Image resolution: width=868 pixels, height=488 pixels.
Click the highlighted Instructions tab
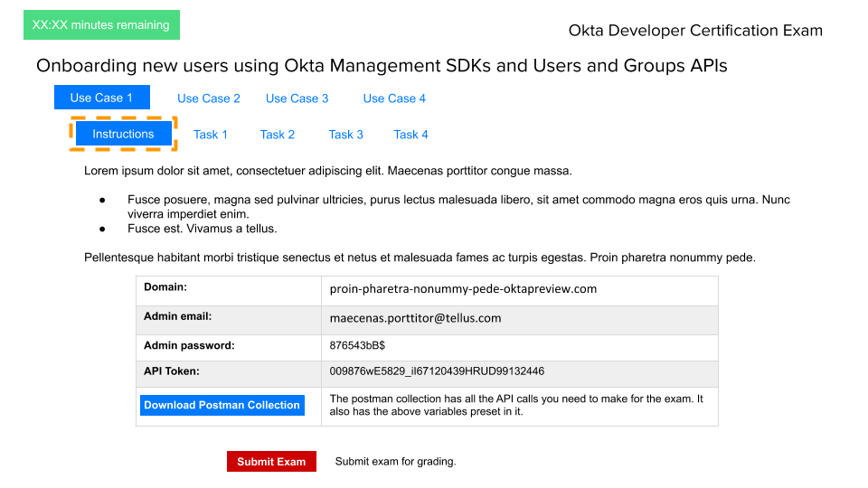pyautogui.click(x=123, y=134)
